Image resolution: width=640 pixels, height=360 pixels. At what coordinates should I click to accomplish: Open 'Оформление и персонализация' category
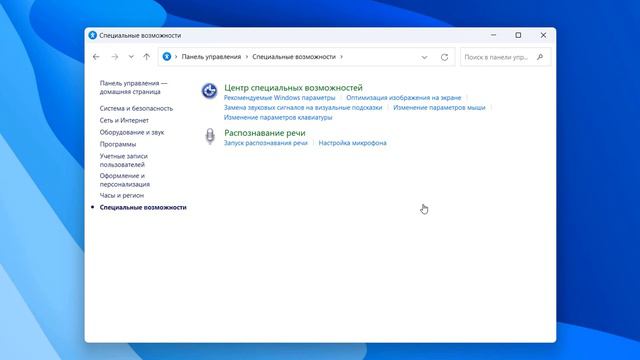click(x=124, y=180)
